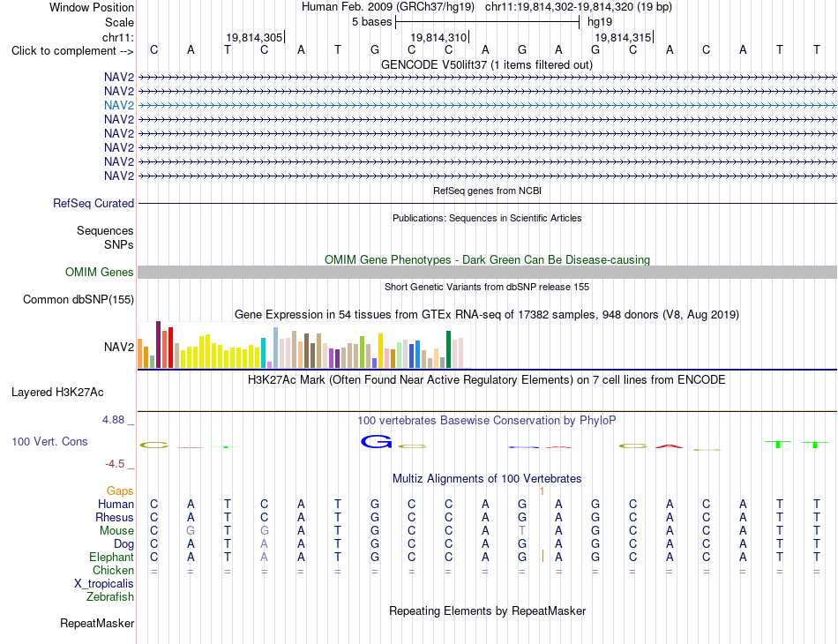Select the Dog species label
838x644 pixels.
[123, 544]
